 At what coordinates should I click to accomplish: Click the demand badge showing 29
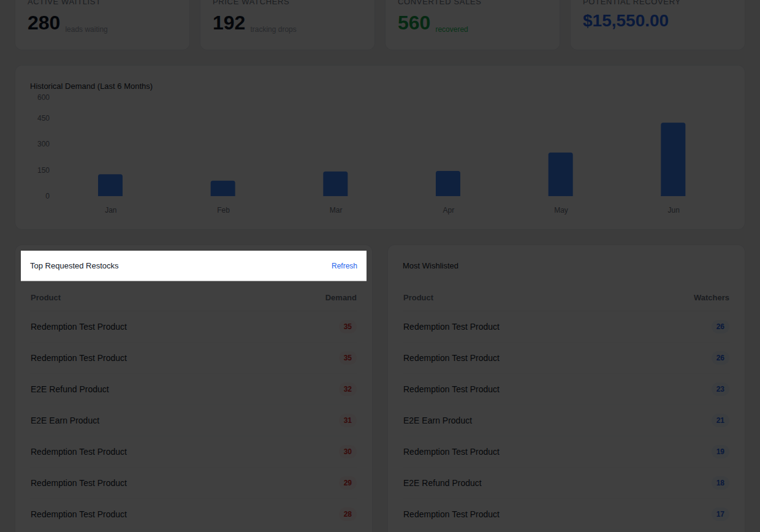(348, 483)
